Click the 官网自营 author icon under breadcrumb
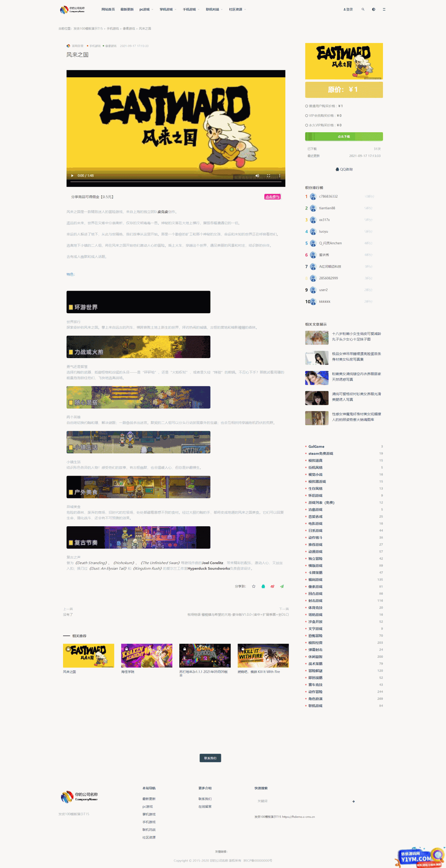446x868 pixels. (68, 46)
